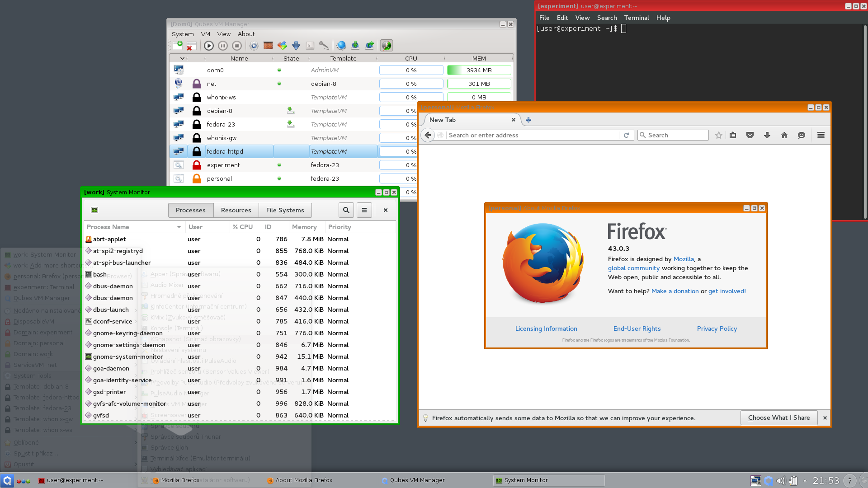Select the whonix-gw row in VM list

point(292,138)
